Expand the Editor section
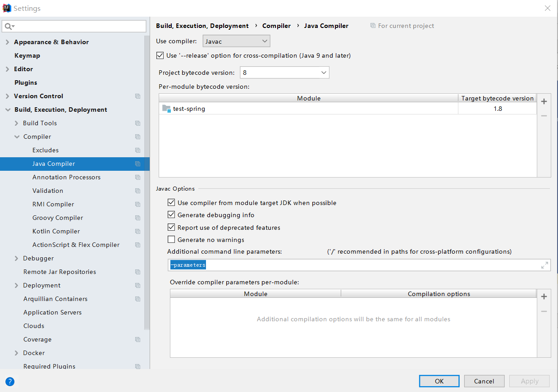 (7, 69)
